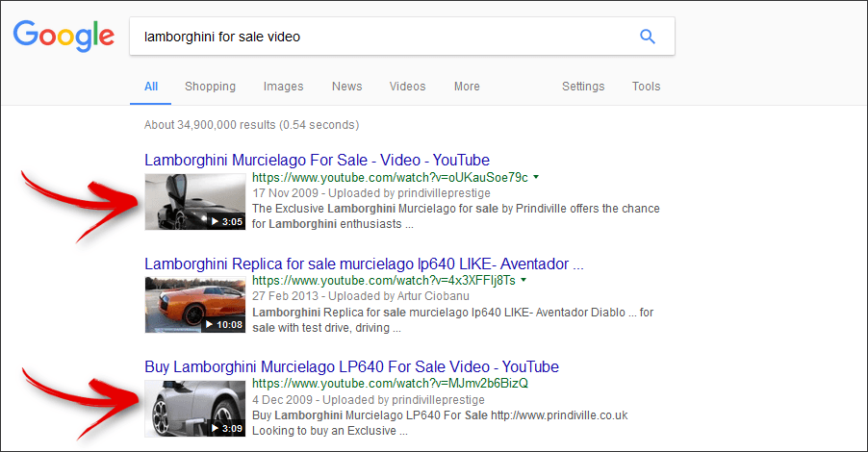Screen dimensions: 868x452
Task: Switch to the Images tab
Action: pos(284,87)
